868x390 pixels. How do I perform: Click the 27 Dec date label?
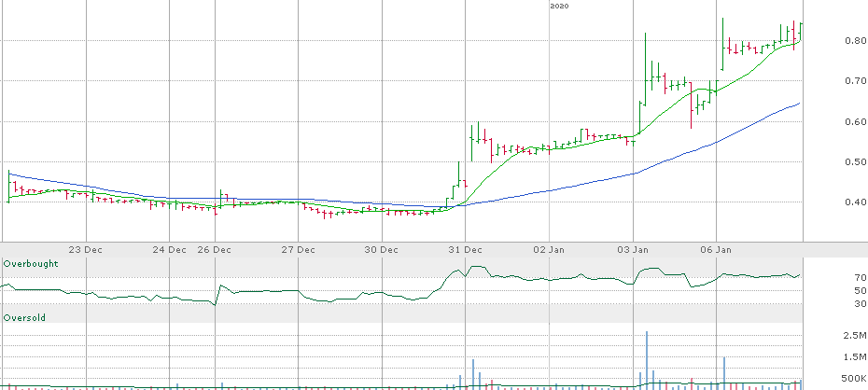(298, 249)
